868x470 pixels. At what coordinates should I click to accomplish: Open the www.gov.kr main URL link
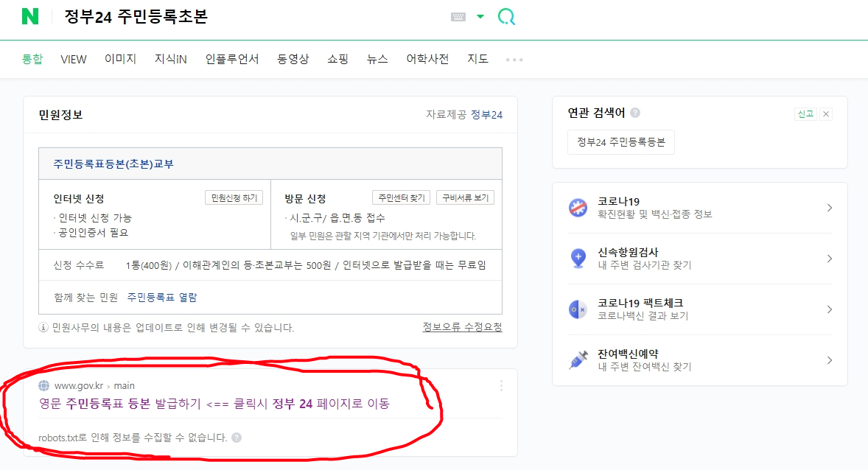point(94,385)
